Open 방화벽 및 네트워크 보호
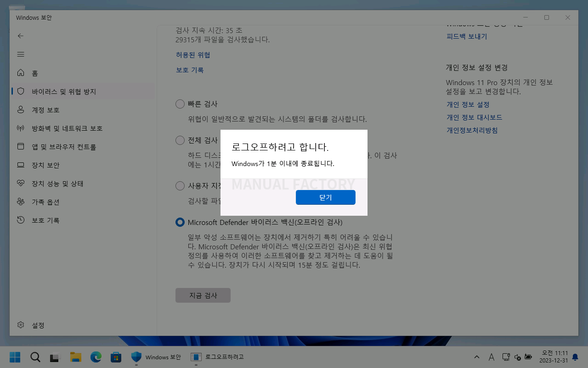The width and height of the screenshot is (588, 368). (83, 128)
